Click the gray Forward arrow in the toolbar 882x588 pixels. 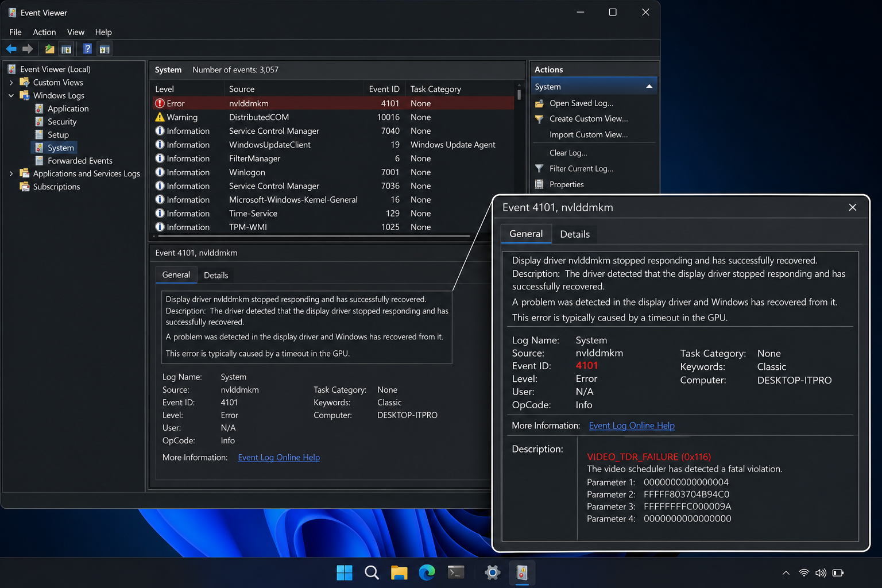point(28,49)
